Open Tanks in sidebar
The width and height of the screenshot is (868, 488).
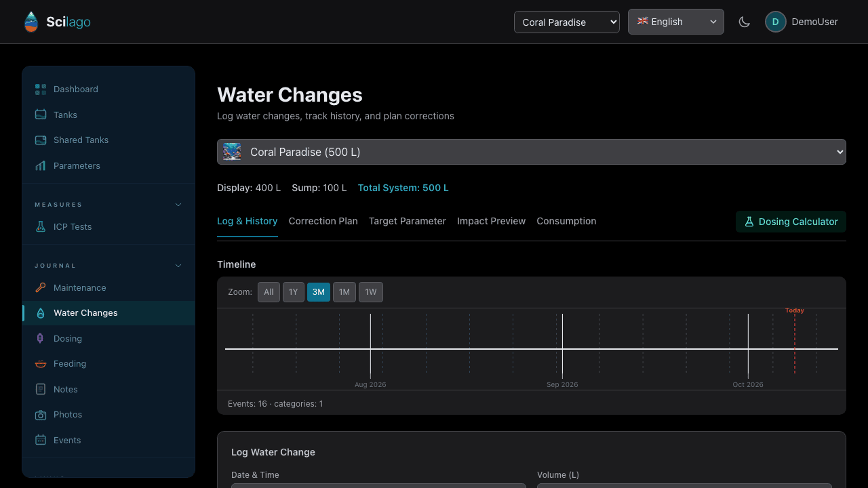[x=108, y=115]
